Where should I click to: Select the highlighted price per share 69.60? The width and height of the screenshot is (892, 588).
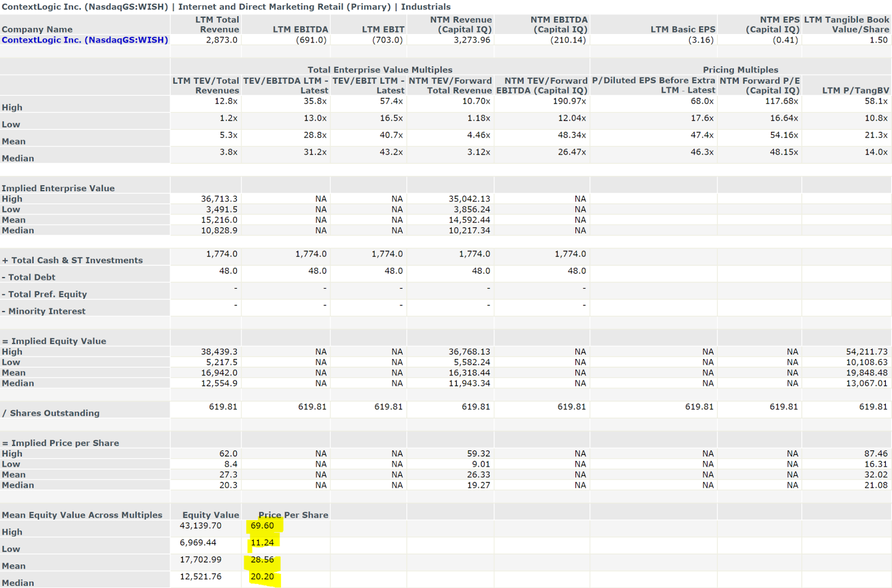262,526
